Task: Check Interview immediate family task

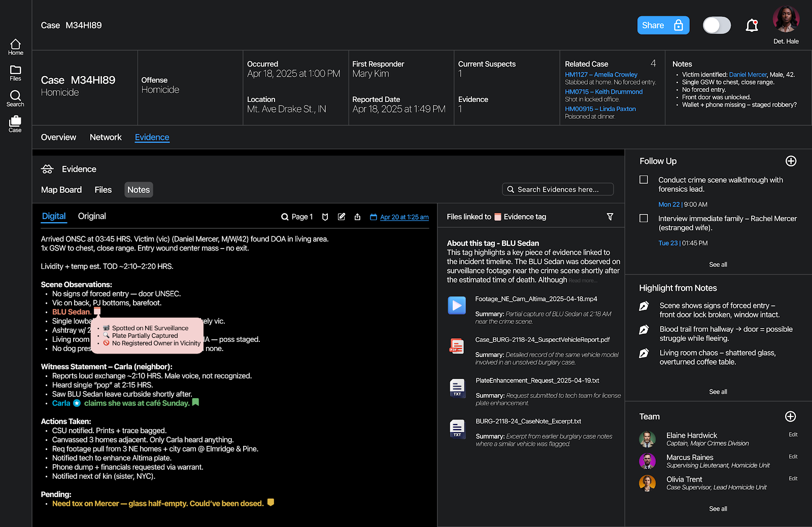Action: [x=644, y=218]
